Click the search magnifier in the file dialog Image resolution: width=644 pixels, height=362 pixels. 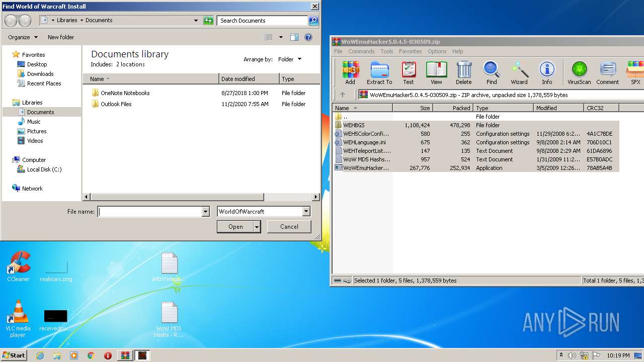tap(313, 21)
